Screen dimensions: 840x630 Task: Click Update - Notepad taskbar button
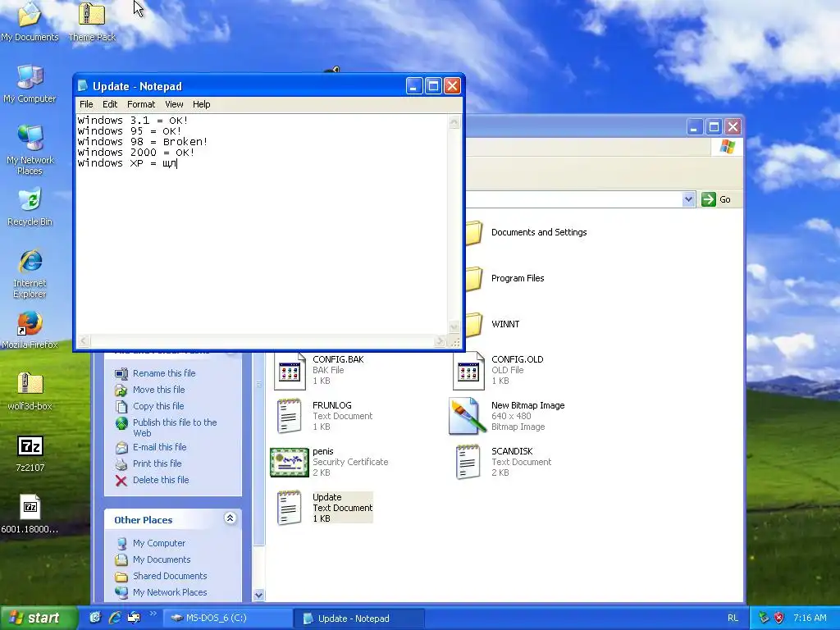[359, 619]
